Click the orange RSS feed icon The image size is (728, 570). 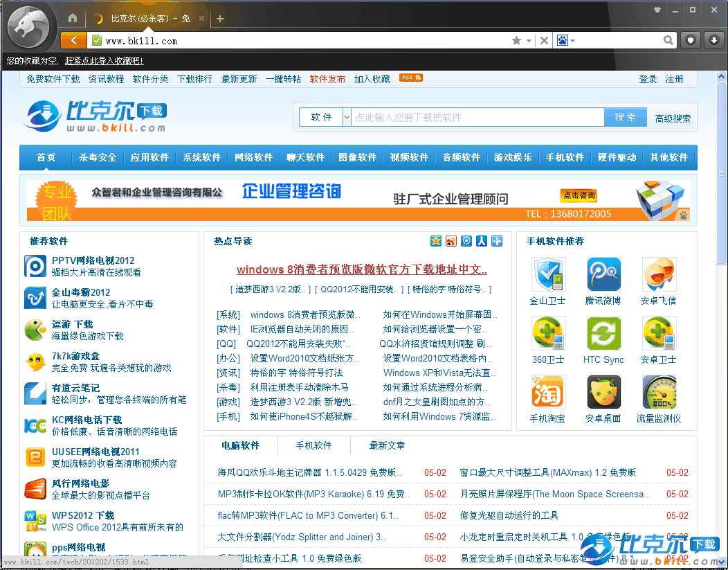click(x=411, y=78)
